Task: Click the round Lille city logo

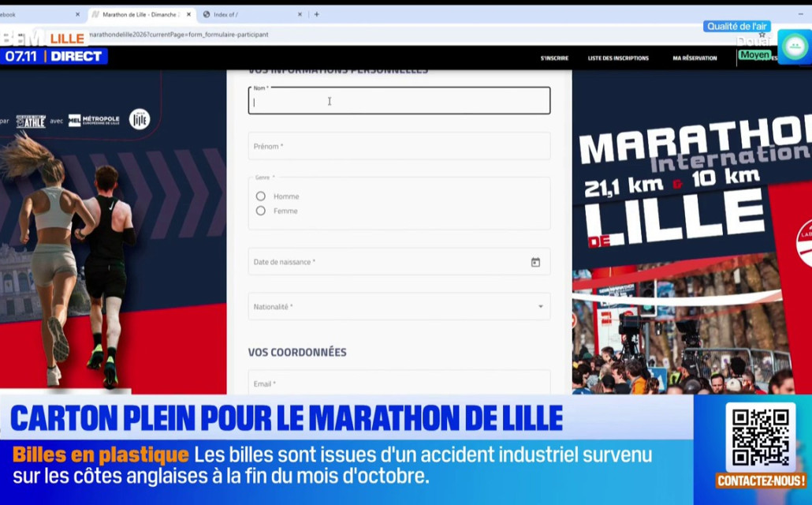Action: [x=140, y=119]
